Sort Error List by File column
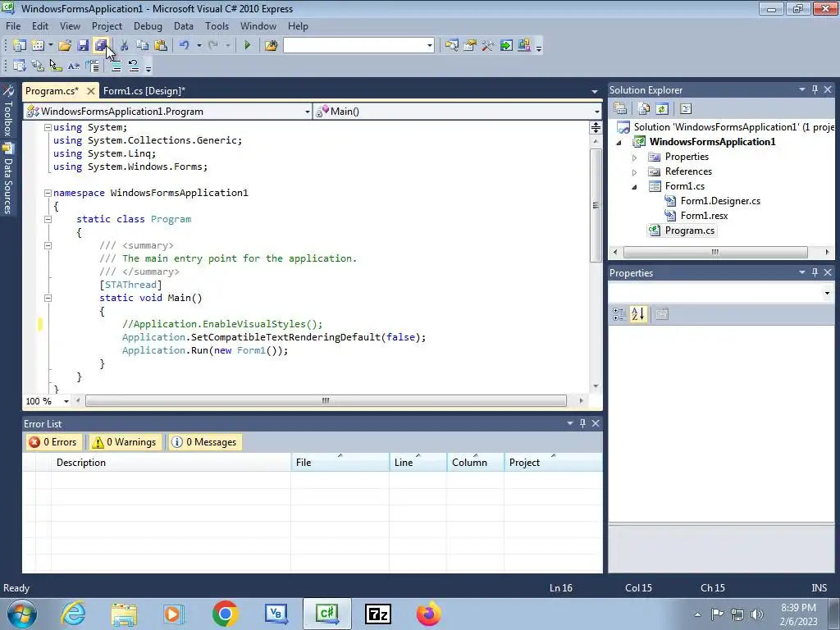Image resolution: width=840 pixels, height=630 pixels. point(340,463)
